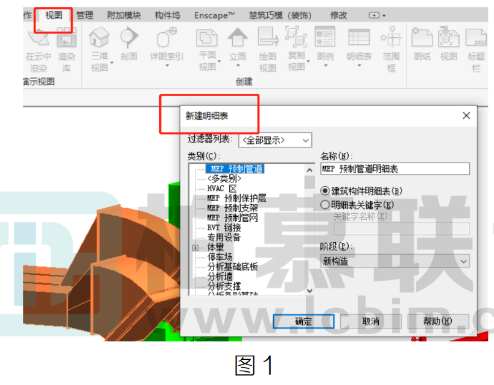The image size is (494, 385).
Task: Click the 取消 button
Action: [371, 321]
